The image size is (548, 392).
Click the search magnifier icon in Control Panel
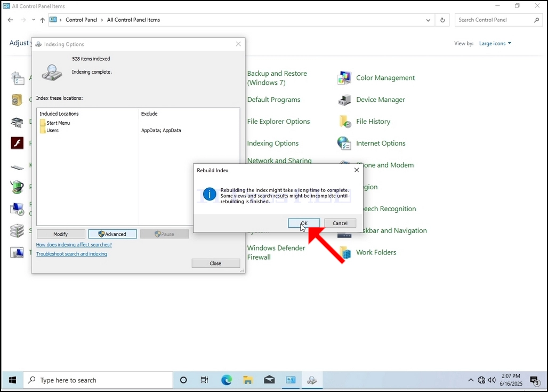click(x=536, y=20)
